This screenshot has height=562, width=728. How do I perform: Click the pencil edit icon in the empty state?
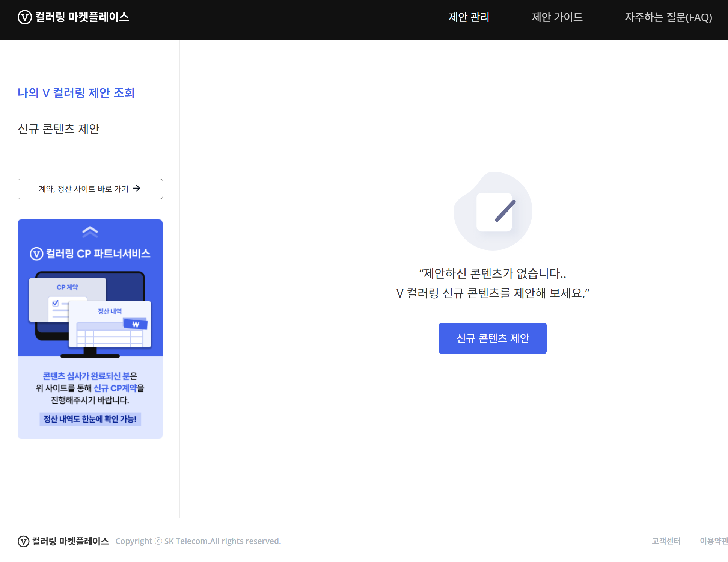click(493, 211)
